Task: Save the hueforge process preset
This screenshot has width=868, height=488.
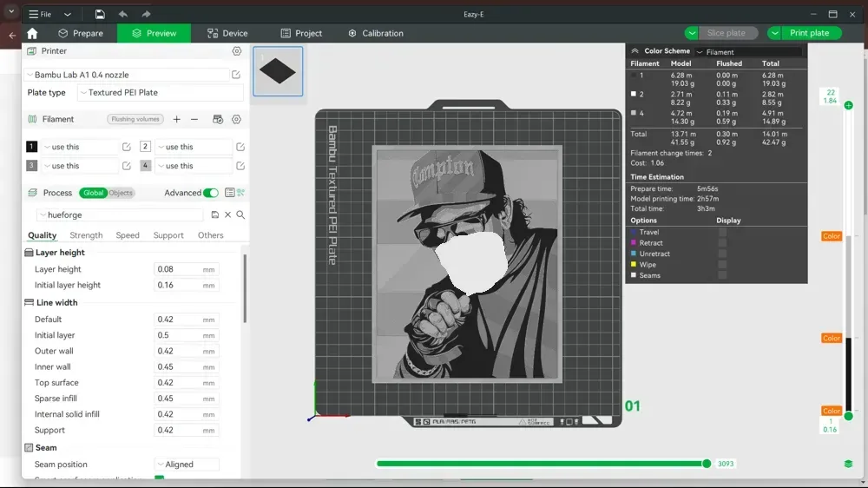Action: (x=214, y=215)
